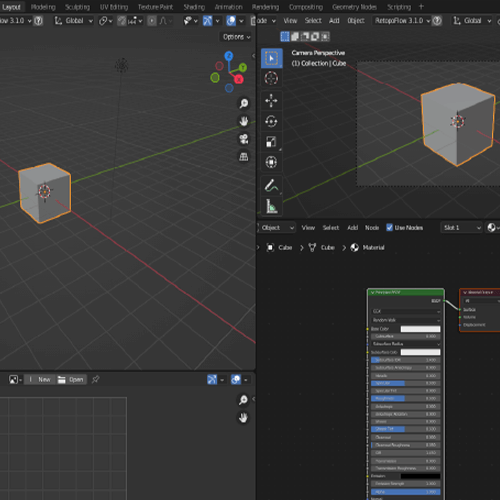Set selection mode to extend
Image resolution: width=500 pixels, height=500 pixels.
295,36
